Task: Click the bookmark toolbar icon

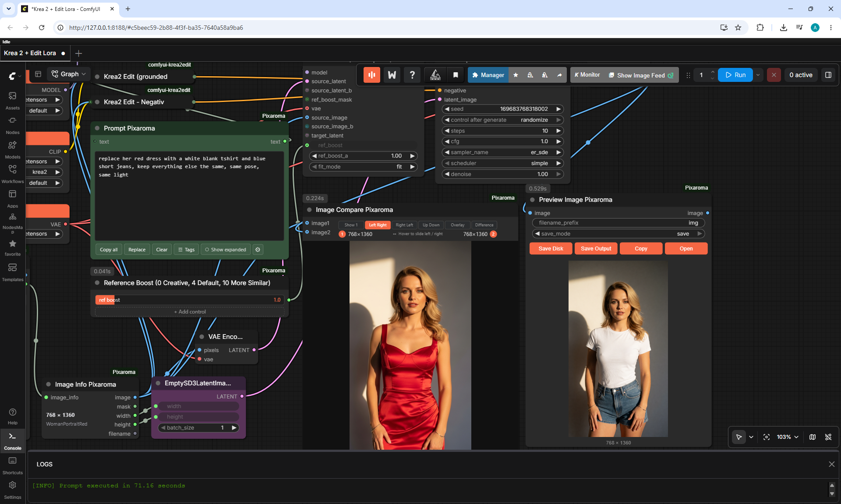Action: [456, 75]
